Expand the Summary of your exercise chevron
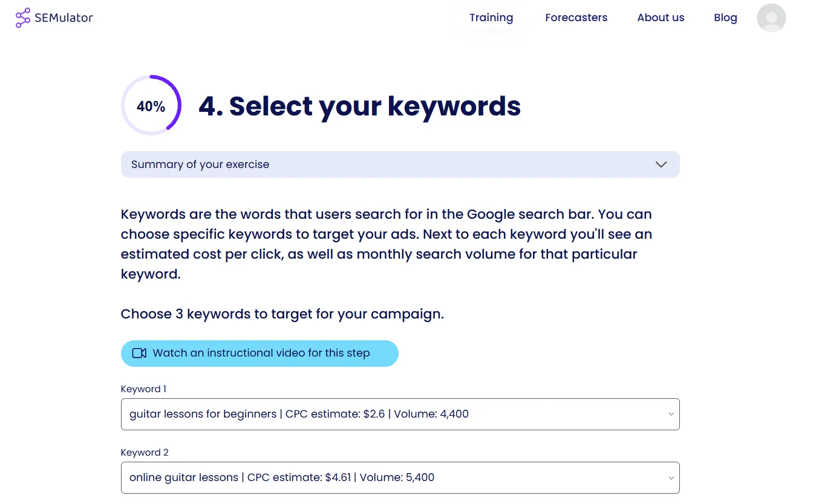The image size is (819, 504). click(661, 164)
